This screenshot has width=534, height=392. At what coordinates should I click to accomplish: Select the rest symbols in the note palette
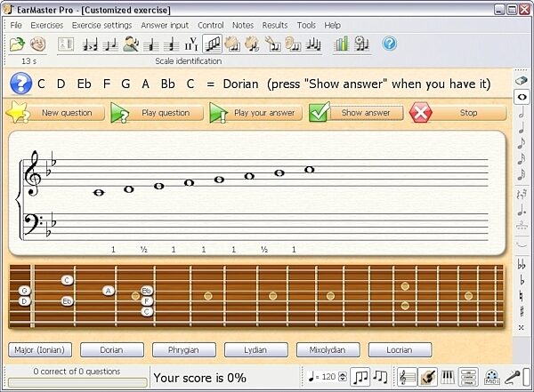point(522,195)
